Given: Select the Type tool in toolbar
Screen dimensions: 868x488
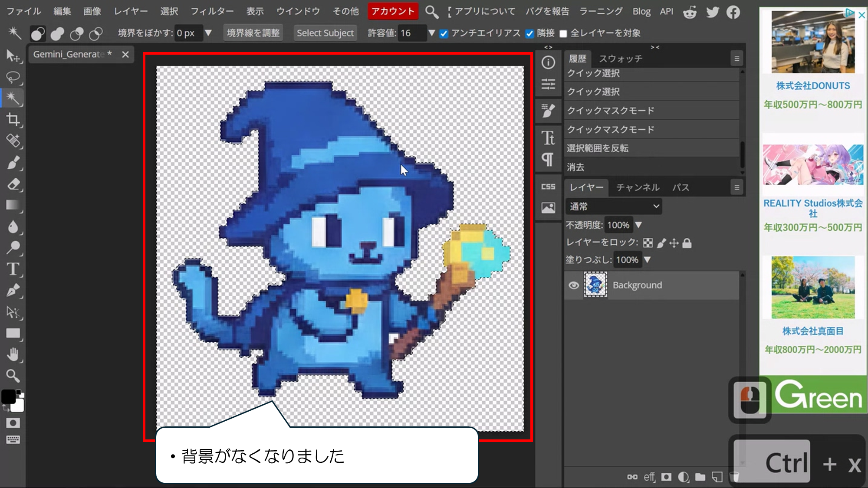Looking at the screenshot, I should [13, 269].
